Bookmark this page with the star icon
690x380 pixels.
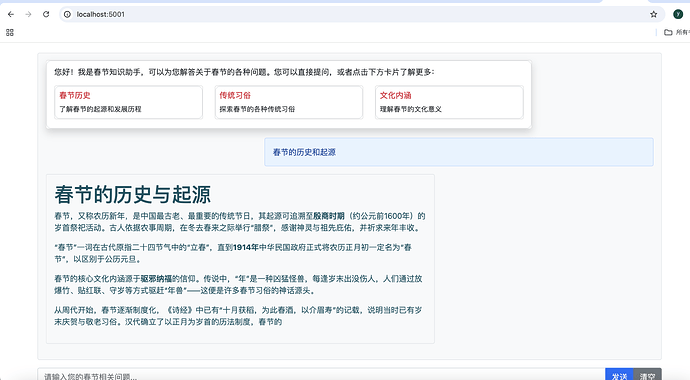[653, 15]
